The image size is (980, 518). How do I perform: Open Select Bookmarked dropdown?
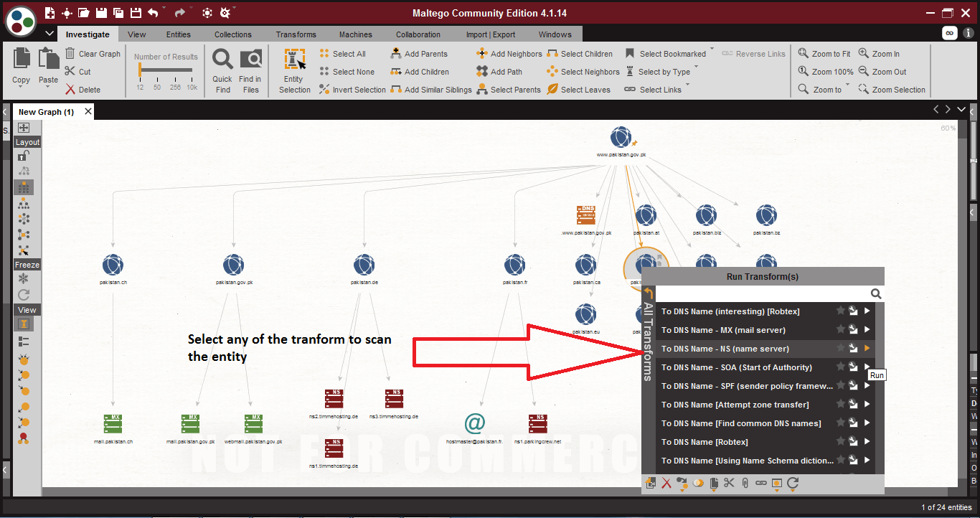712,50
